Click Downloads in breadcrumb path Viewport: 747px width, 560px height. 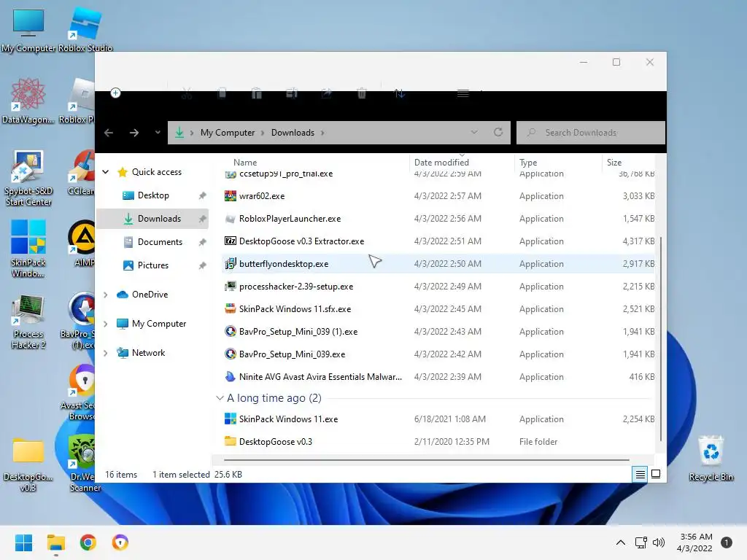click(293, 133)
